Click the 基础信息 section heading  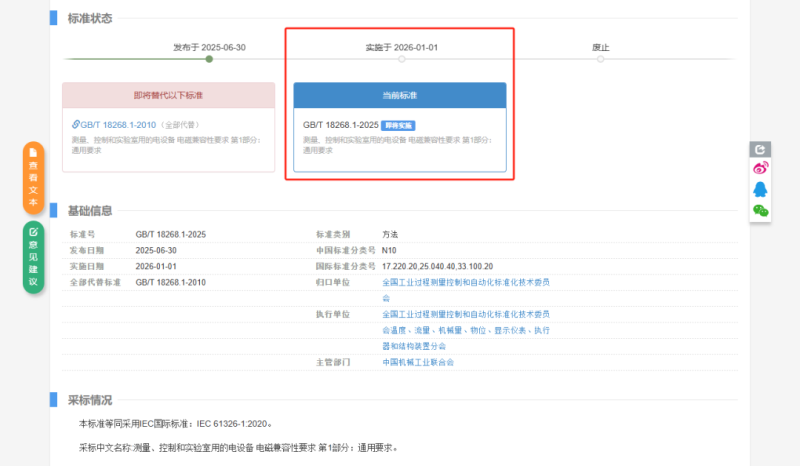[x=89, y=210]
